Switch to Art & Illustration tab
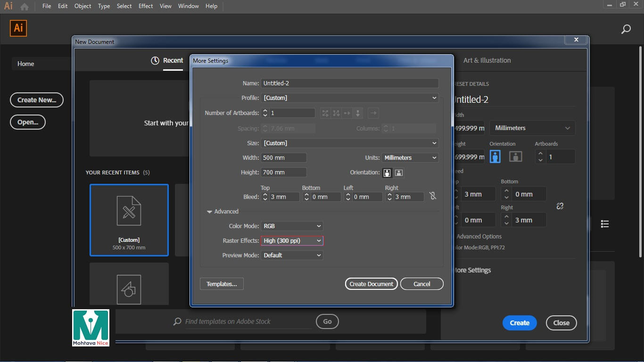 point(487,60)
